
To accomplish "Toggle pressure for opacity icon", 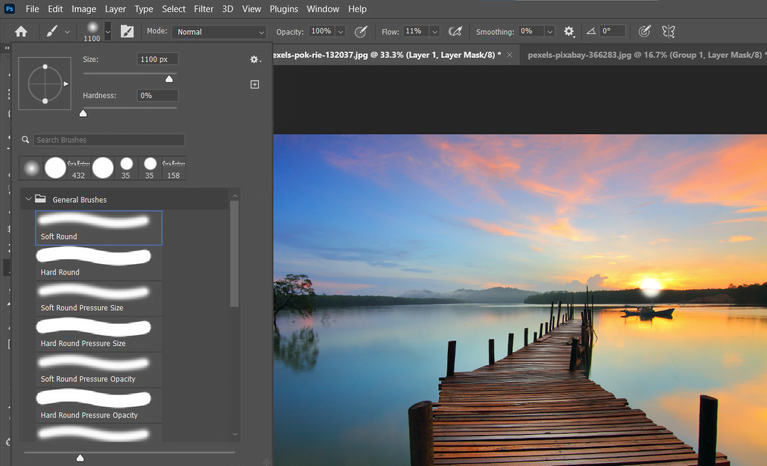I will pos(361,32).
